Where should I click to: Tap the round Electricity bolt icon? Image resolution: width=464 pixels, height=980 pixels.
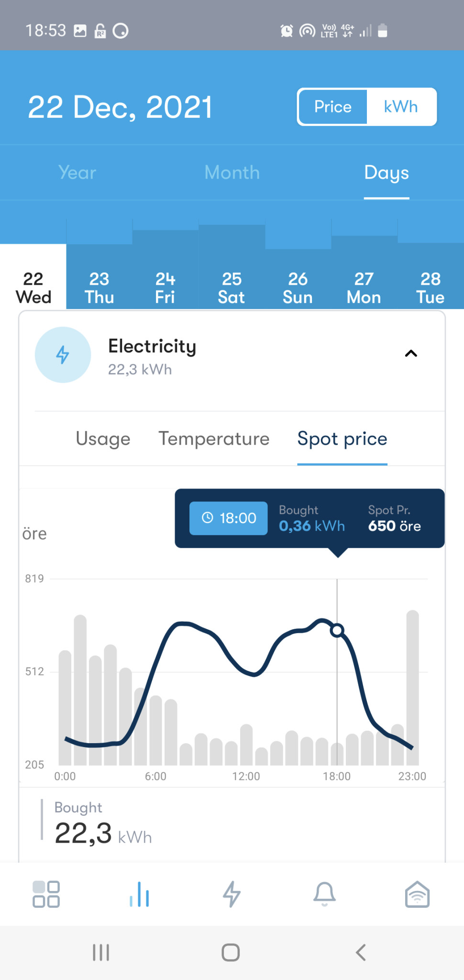click(63, 355)
